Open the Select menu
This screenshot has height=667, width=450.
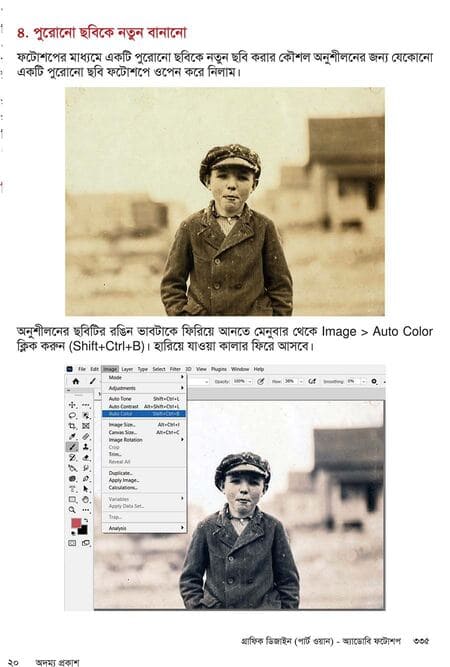[159, 369]
